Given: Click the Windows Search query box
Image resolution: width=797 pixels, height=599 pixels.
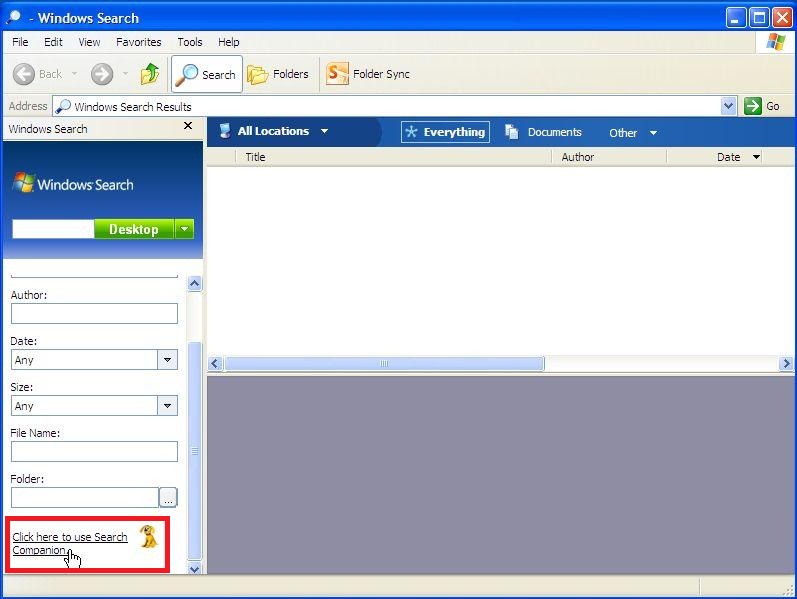Looking at the screenshot, I should 53,229.
